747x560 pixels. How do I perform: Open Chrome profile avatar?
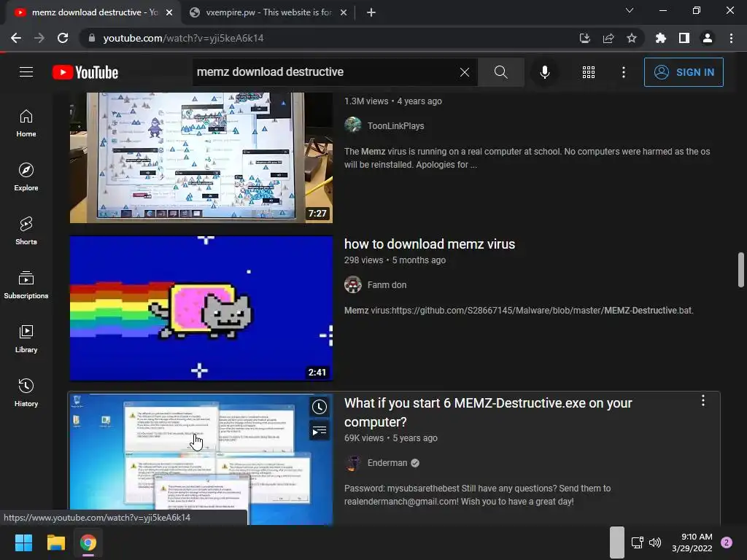[708, 38]
